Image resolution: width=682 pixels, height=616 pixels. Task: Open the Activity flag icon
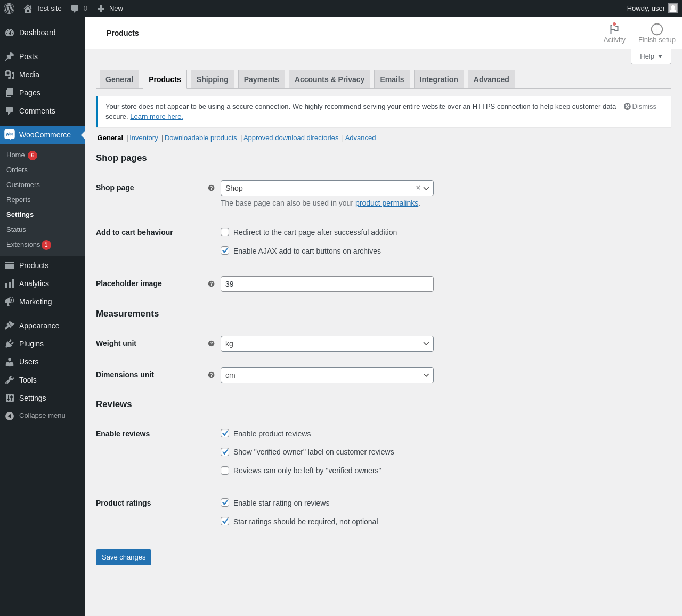(x=614, y=29)
